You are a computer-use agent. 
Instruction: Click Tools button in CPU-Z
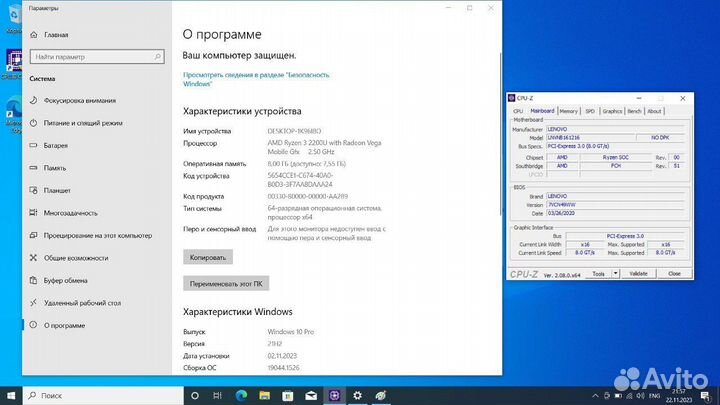click(x=598, y=274)
